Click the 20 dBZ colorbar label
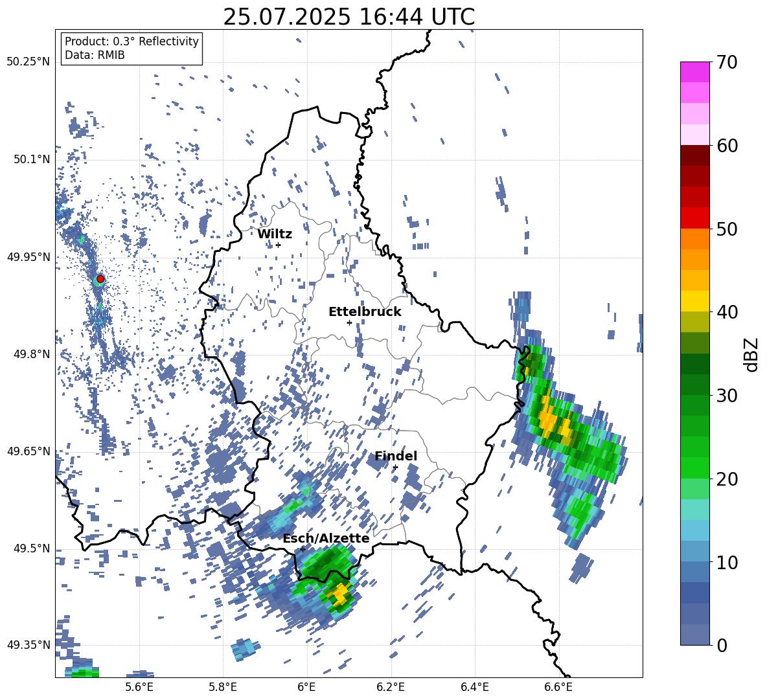Viewport: 767px width, 700px height. [727, 479]
